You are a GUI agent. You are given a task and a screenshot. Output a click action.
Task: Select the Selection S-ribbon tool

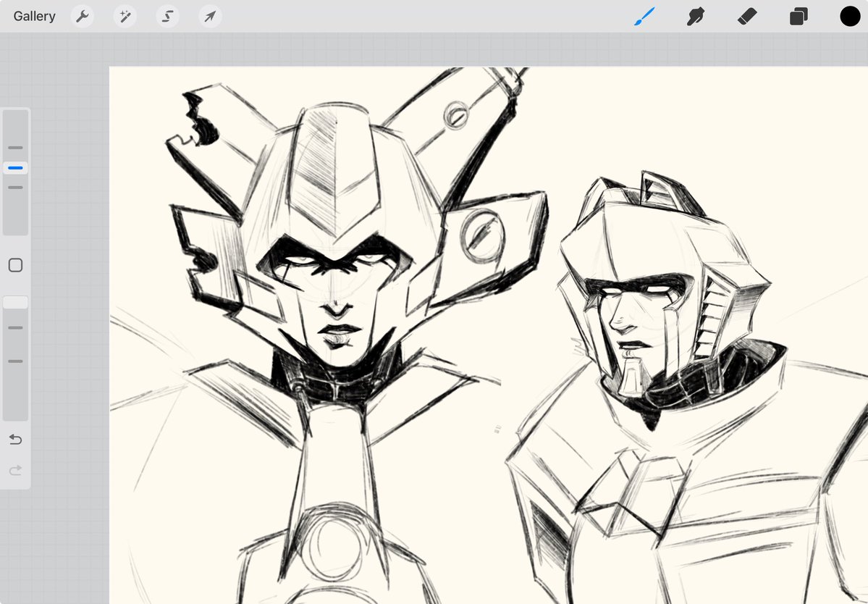168,17
